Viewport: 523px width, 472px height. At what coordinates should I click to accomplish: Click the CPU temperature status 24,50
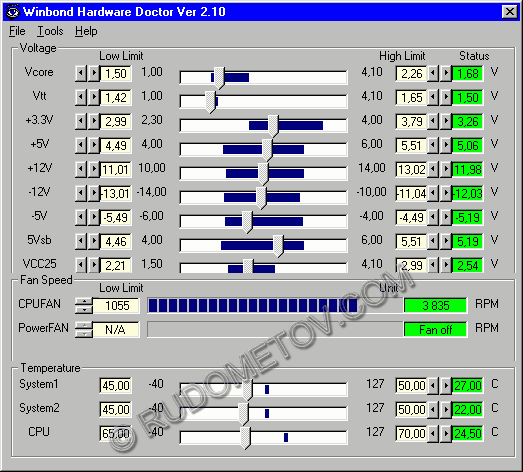[x=468, y=434]
